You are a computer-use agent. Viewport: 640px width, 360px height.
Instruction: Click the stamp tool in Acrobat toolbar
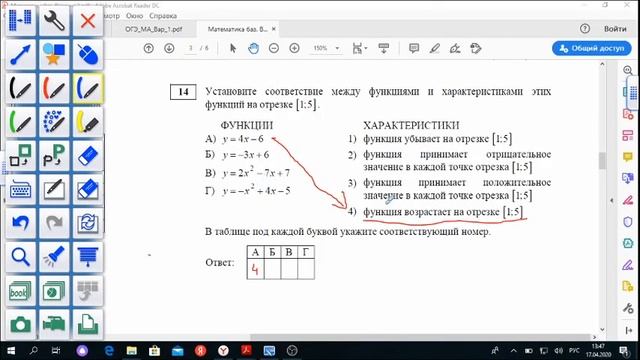[x=476, y=49]
